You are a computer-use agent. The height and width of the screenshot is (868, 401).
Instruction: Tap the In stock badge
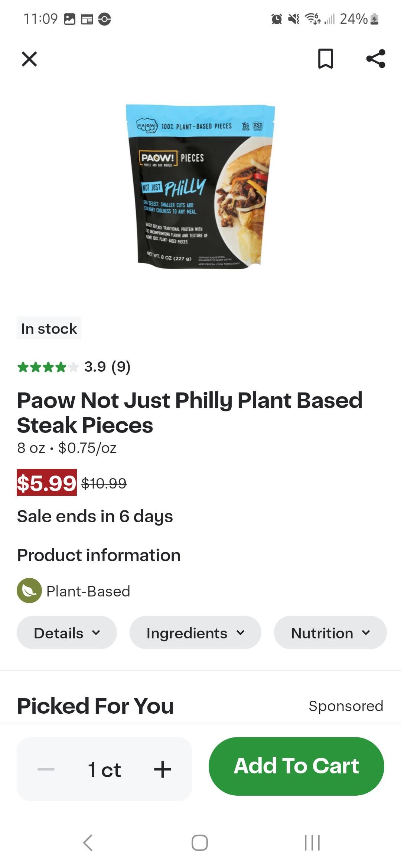pyautogui.click(x=49, y=328)
